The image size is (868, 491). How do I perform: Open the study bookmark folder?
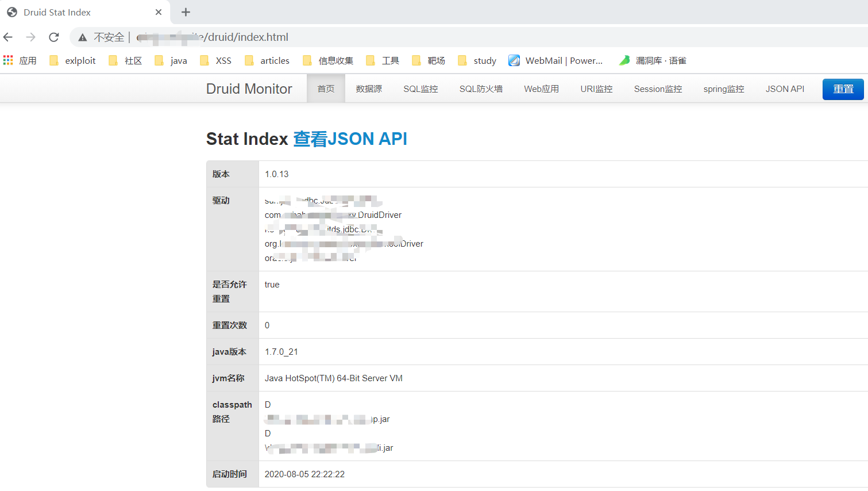pos(477,60)
